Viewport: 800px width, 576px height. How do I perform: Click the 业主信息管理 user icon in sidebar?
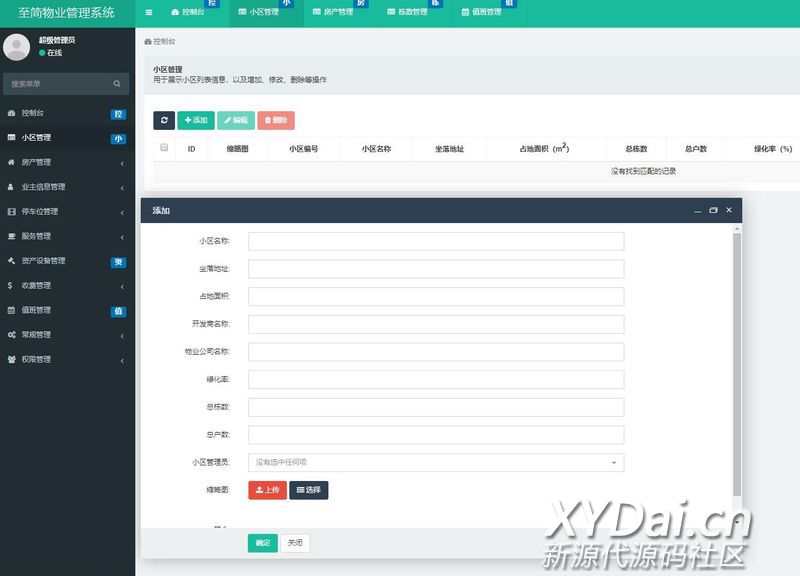(x=11, y=187)
